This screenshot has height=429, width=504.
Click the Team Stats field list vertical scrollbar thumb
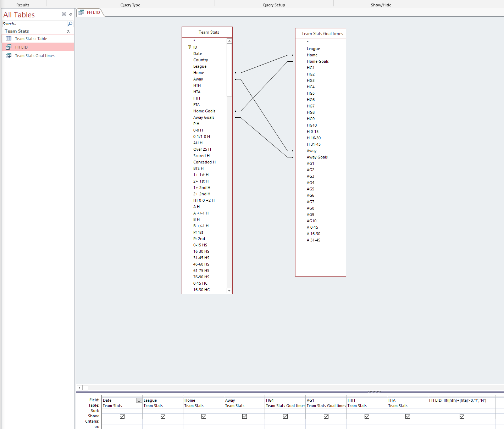[x=229, y=70]
